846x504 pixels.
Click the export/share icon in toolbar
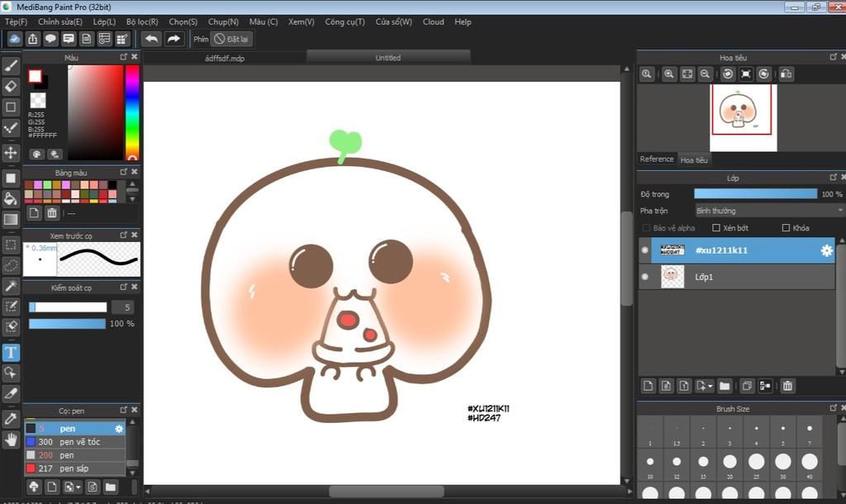33,39
